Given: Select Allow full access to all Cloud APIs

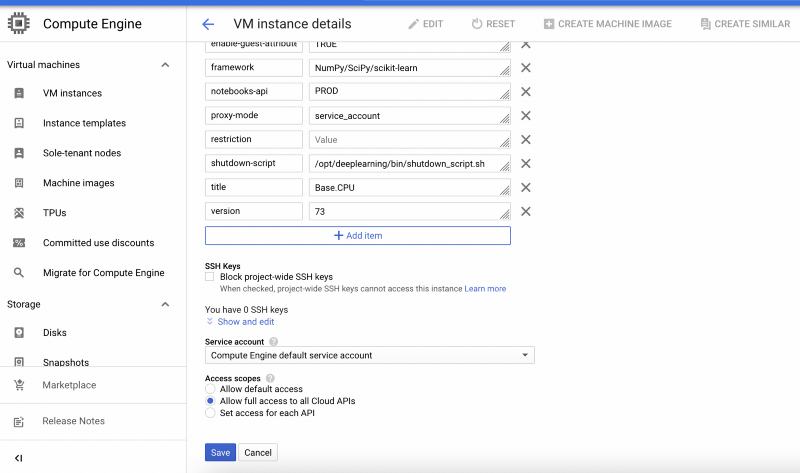Looking at the screenshot, I should [210, 401].
